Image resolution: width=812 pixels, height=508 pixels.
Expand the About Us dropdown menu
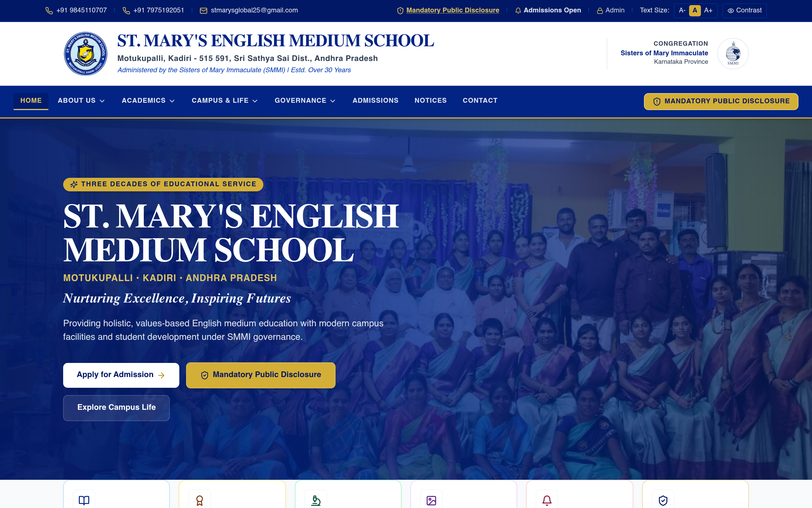point(81,101)
